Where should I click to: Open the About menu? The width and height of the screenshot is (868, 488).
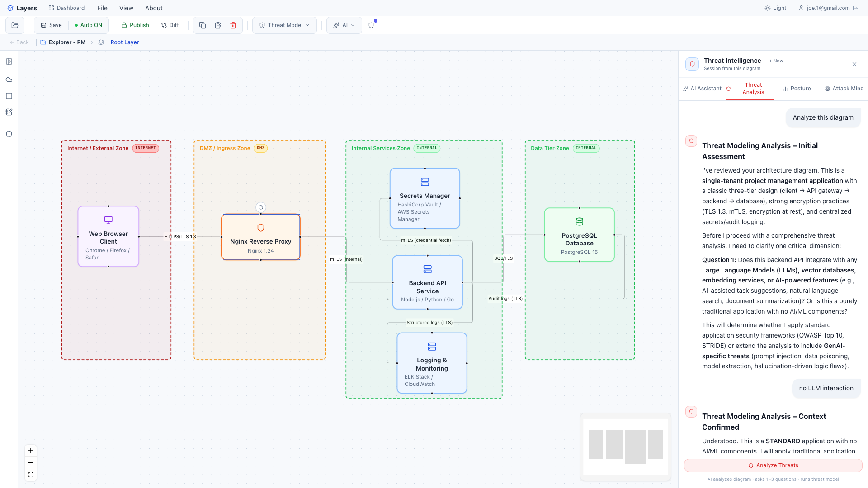pyautogui.click(x=154, y=8)
